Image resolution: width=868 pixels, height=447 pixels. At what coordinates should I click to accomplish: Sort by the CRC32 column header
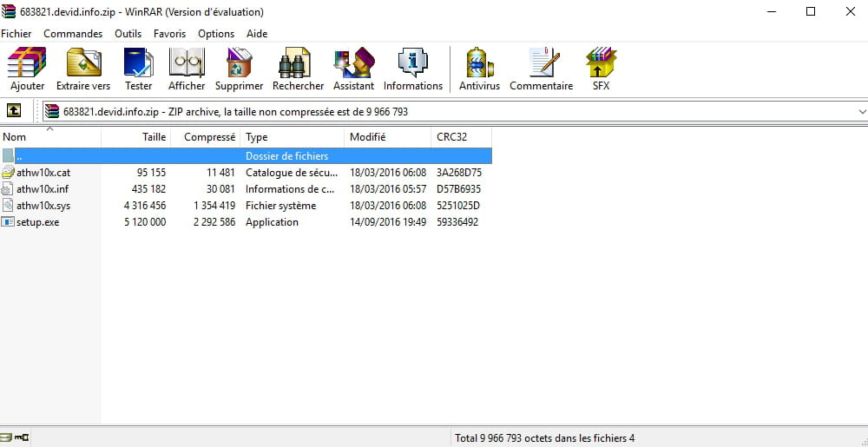(461, 137)
